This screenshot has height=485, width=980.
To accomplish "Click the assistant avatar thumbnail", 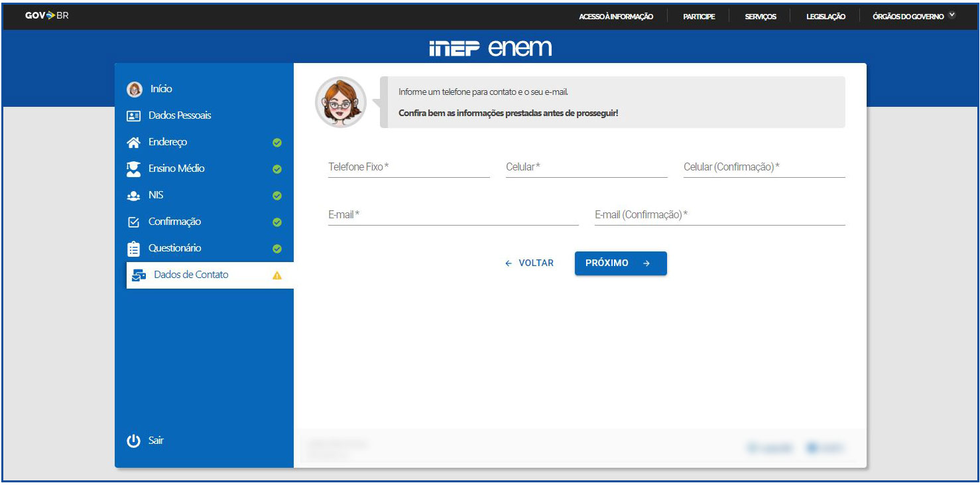I will 340,102.
